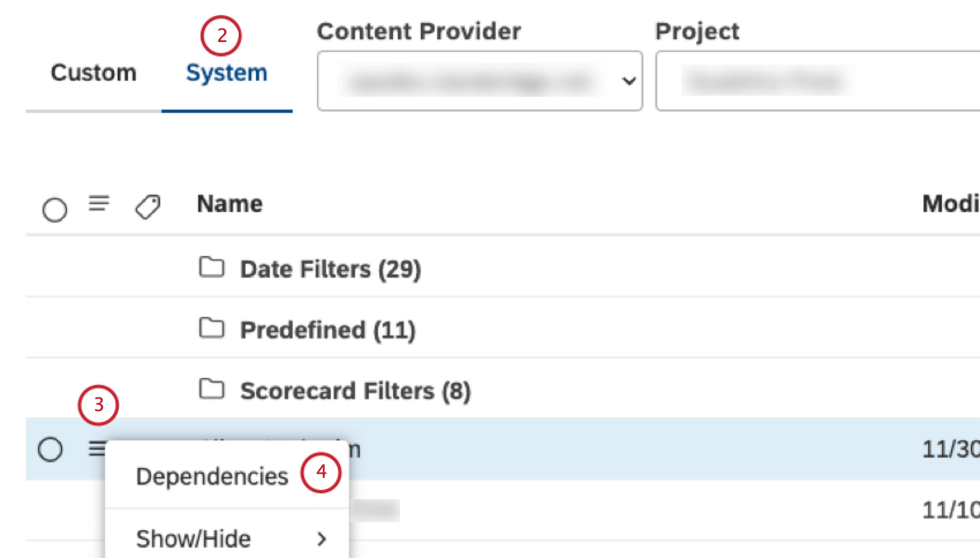Click the chevron icon inside the Content Provider box
Viewport: 980px width, 558px height.
coord(628,81)
